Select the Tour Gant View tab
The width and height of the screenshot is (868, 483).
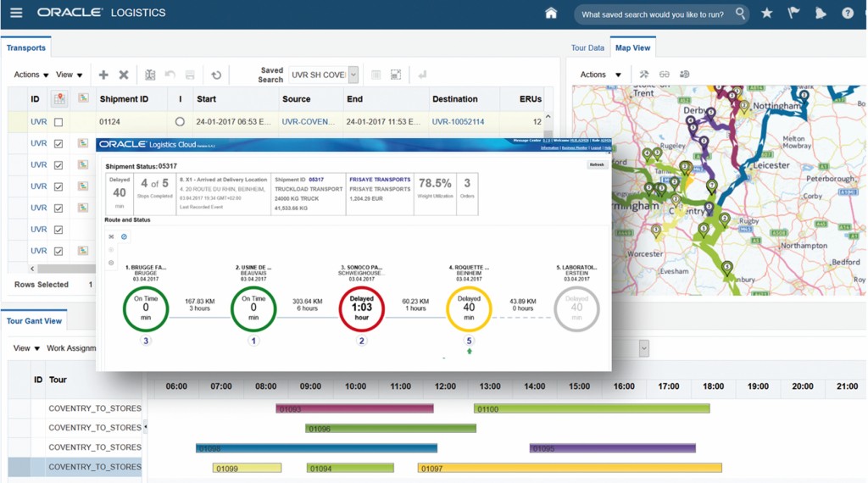tap(35, 321)
